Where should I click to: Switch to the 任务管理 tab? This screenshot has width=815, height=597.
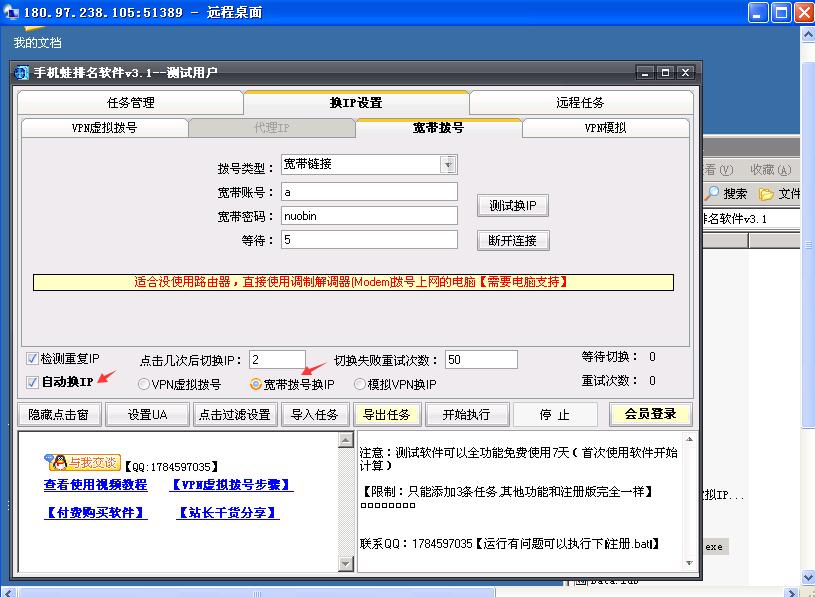(130, 102)
